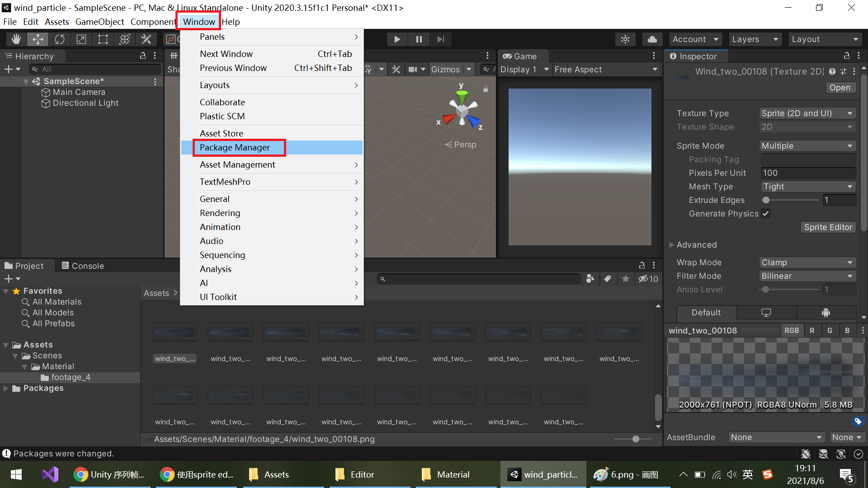Toggle the Inspector lock icon
This screenshot has width=868, height=488.
(x=846, y=56)
